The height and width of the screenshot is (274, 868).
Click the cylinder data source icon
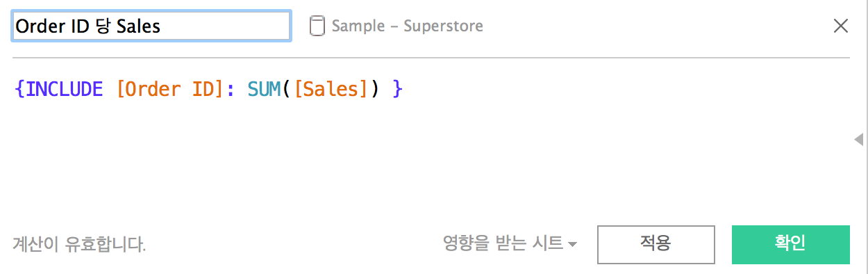pos(317,26)
